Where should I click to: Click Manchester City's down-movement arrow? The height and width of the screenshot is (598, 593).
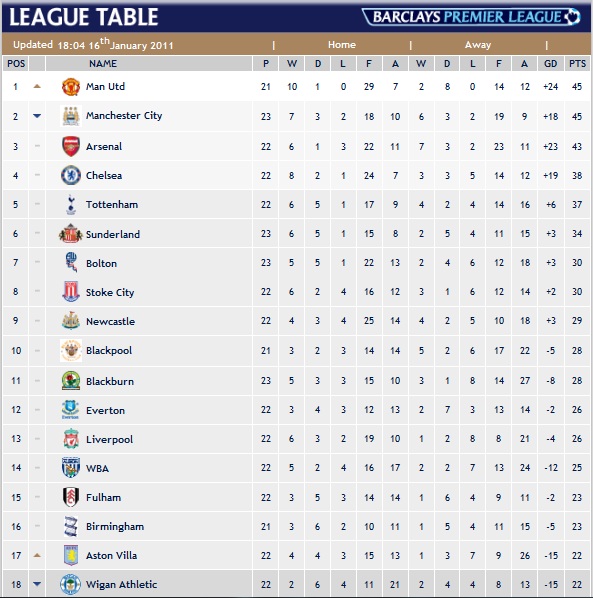click(37, 116)
